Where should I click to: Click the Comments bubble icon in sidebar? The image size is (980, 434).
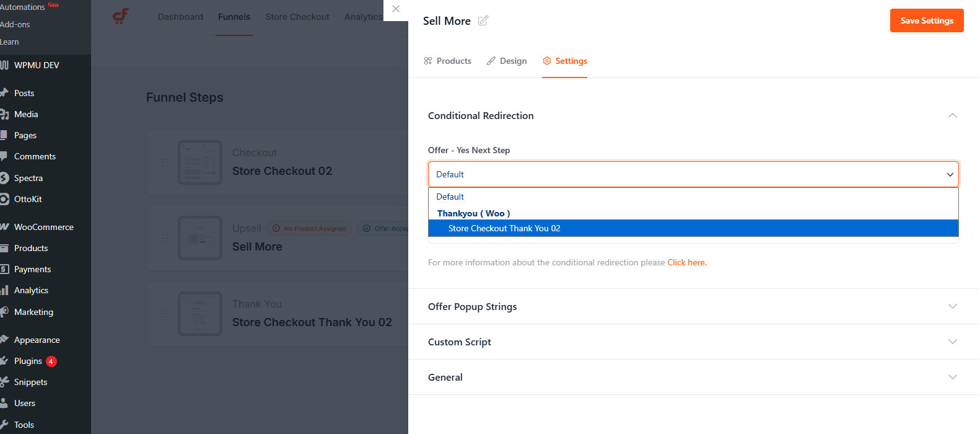(4, 156)
